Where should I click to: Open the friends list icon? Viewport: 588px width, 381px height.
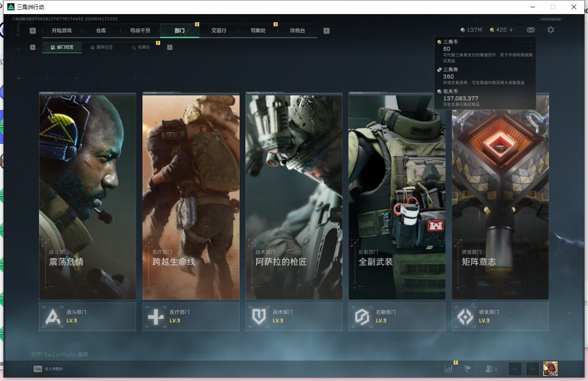click(x=489, y=369)
